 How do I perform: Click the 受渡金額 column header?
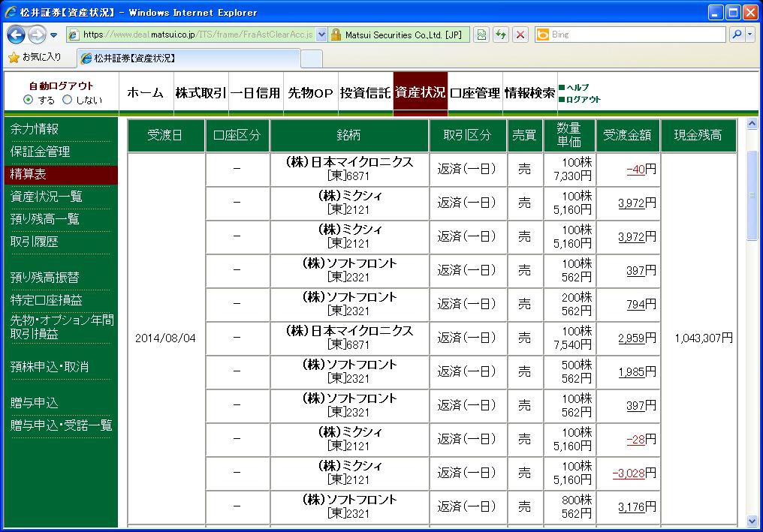tap(627, 135)
